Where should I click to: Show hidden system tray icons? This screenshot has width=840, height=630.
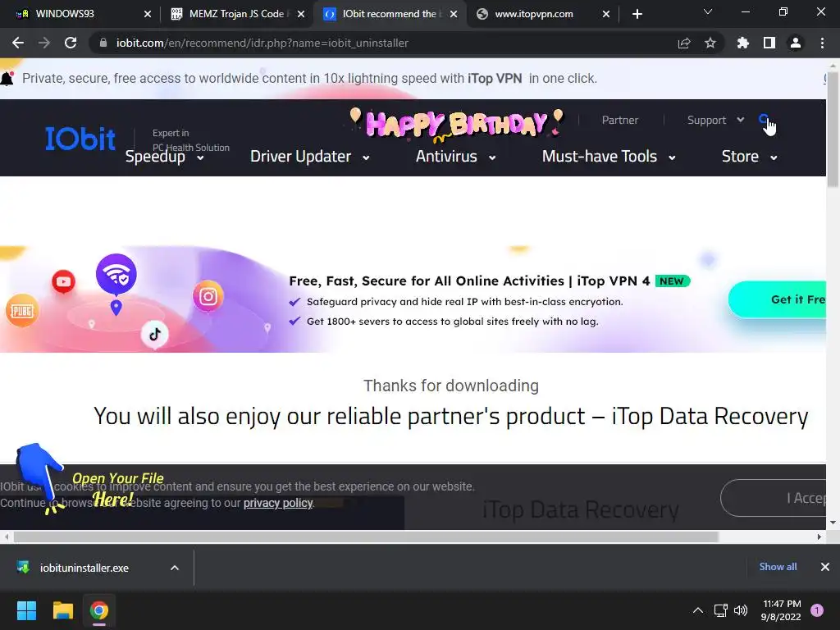pyautogui.click(x=698, y=610)
